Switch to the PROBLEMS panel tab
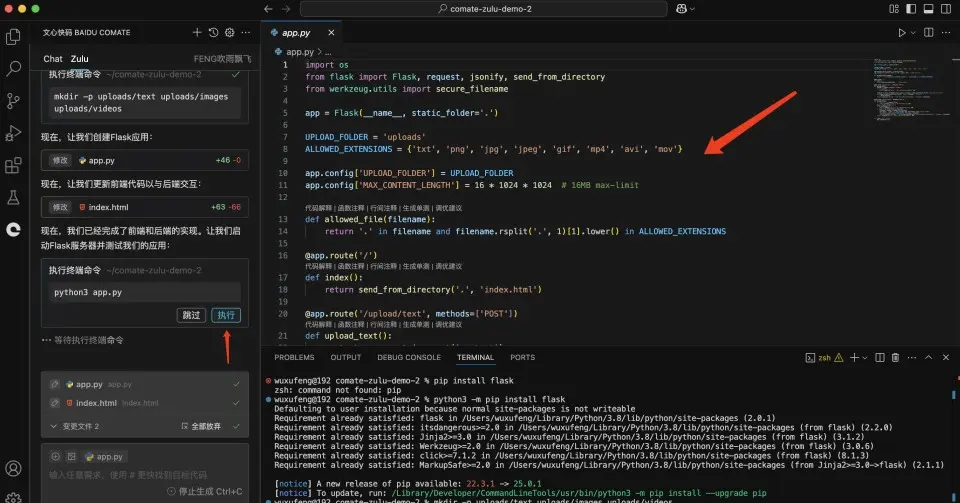 coord(294,357)
